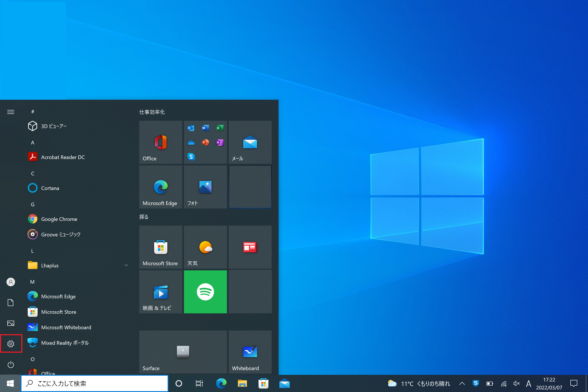The image size is (588, 392).
Task: Open the red news tile
Action: click(250, 247)
